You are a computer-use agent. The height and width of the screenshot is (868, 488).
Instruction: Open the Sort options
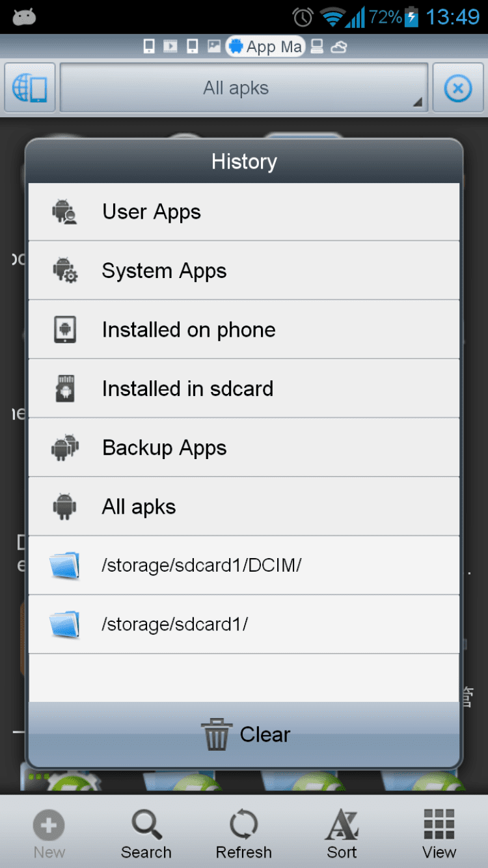tap(342, 834)
